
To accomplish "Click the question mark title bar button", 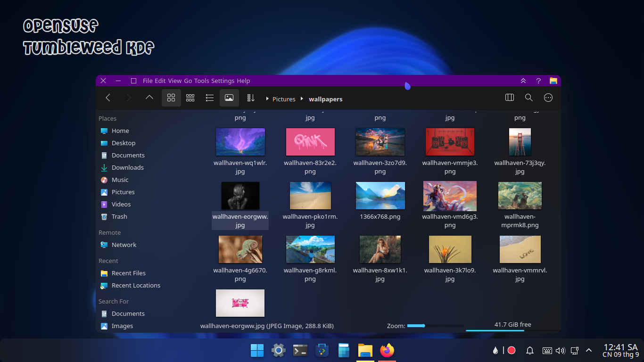I will (x=538, y=81).
